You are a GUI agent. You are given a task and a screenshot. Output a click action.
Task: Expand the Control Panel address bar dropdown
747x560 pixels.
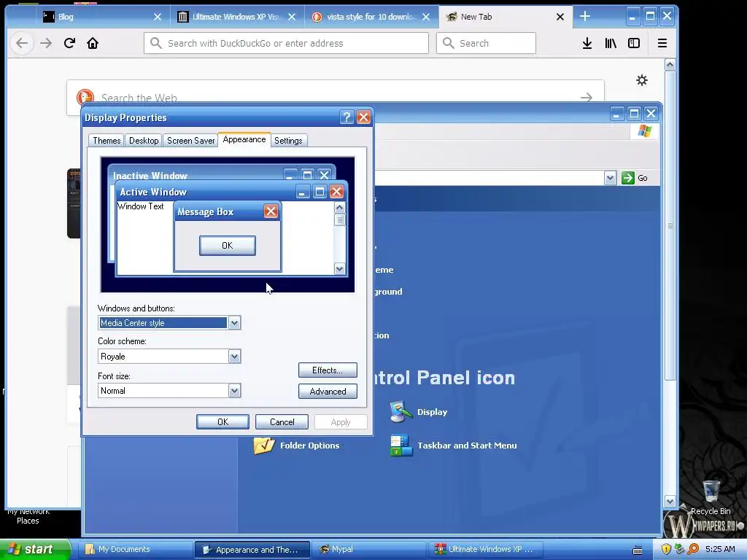pos(610,178)
